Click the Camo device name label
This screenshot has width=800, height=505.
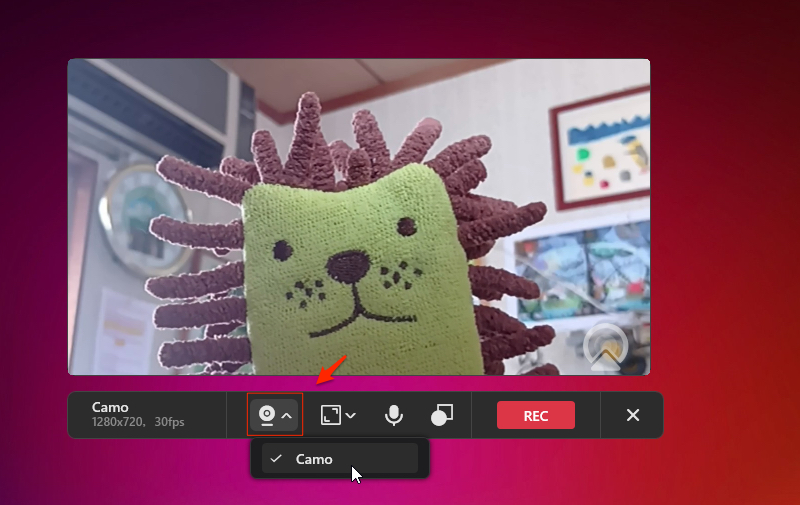[x=109, y=407]
